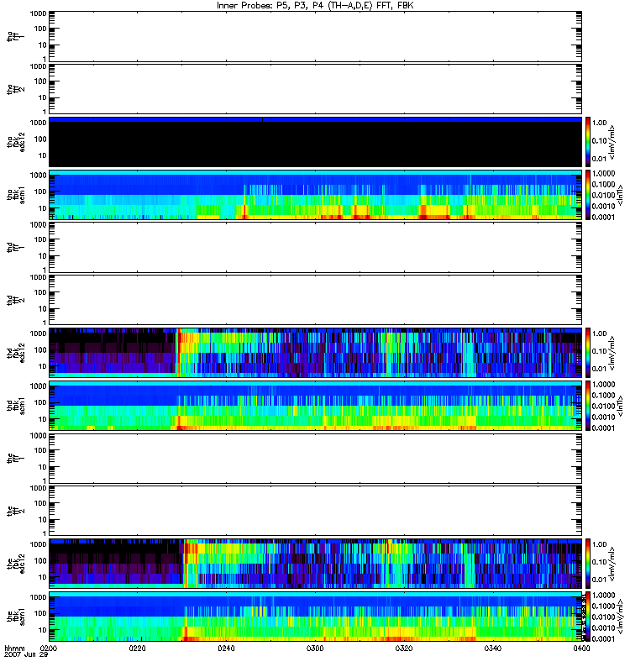Click the 1 tick label of the fff 2
The height and width of the screenshot is (672, 630).
coord(45,533)
